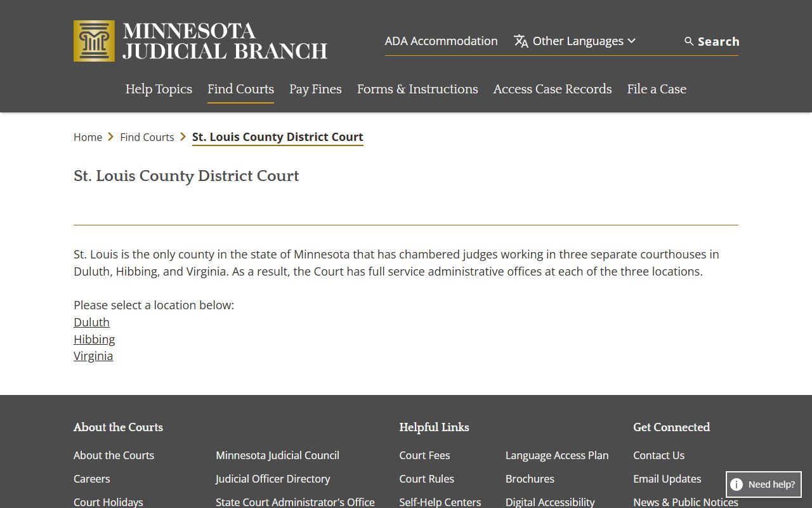Open the Pay Fines menu

click(315, 89)
